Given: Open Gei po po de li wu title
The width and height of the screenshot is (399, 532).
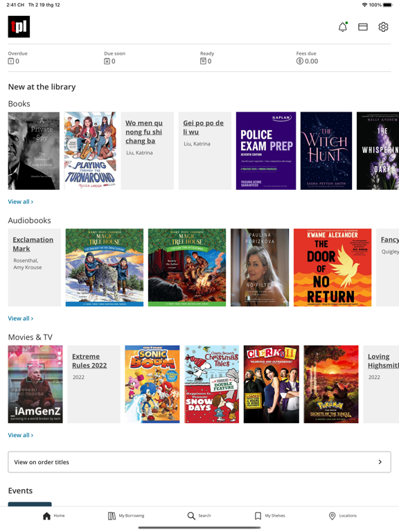Looking at the screenshot, I should click(x=203, y=127).
